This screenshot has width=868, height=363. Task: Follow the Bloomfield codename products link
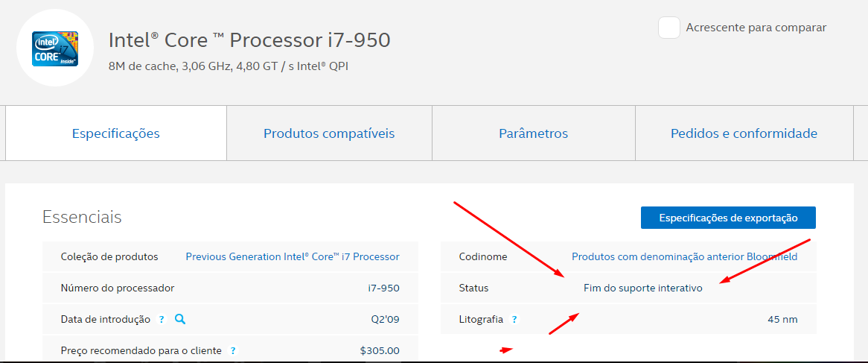(x=685, y=256)
